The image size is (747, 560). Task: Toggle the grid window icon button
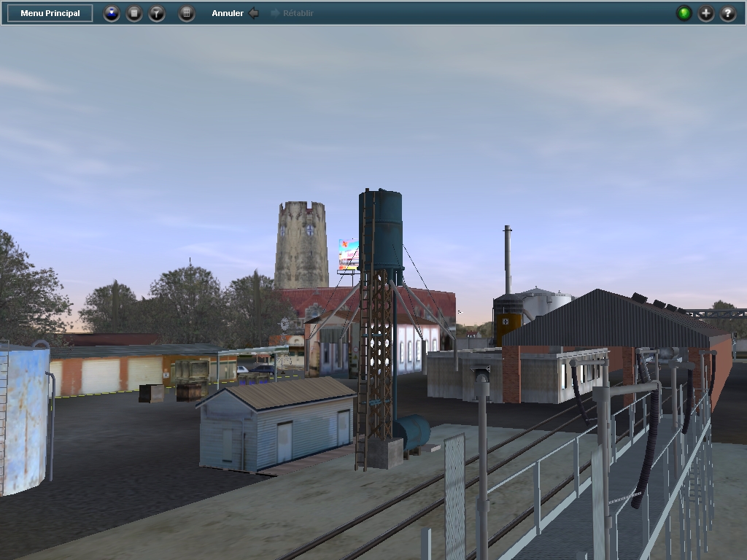point(187,13)
